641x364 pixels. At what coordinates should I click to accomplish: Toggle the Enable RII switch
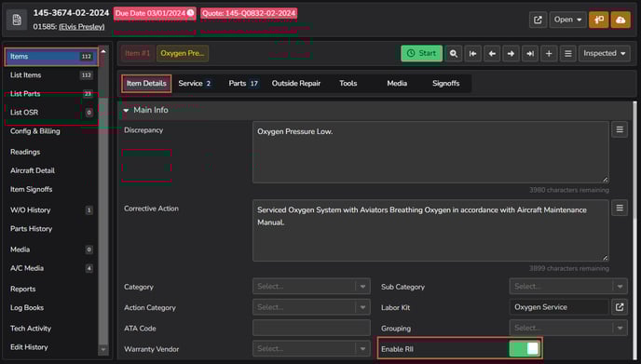point(525,348)
